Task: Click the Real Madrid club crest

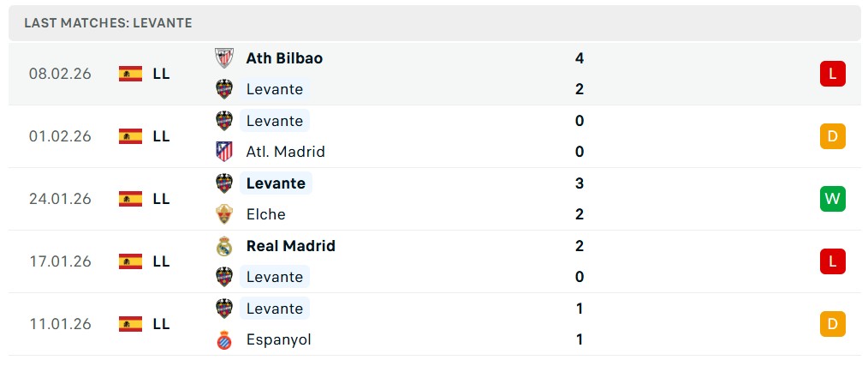Action: tap(223, 246)
